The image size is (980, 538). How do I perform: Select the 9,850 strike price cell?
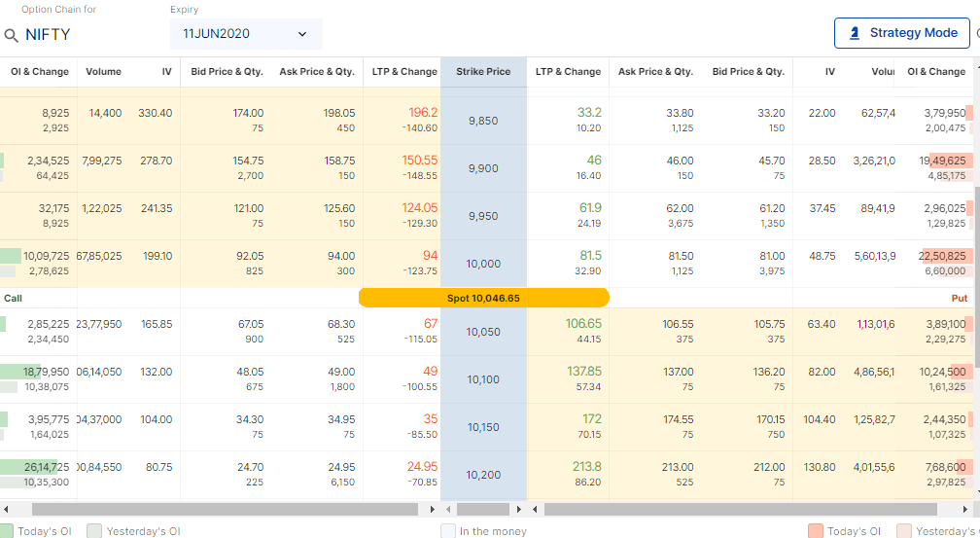click(483, 121)
